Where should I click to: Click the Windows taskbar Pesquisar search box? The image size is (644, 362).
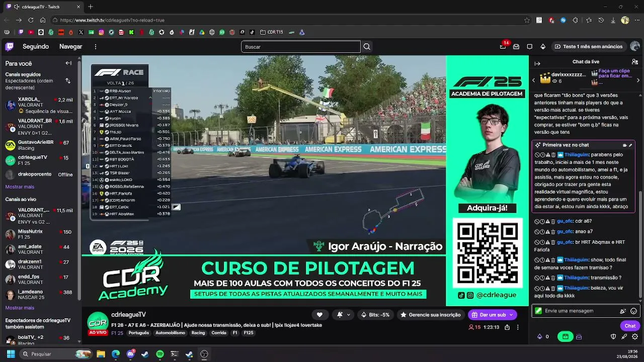pos(55,354)
